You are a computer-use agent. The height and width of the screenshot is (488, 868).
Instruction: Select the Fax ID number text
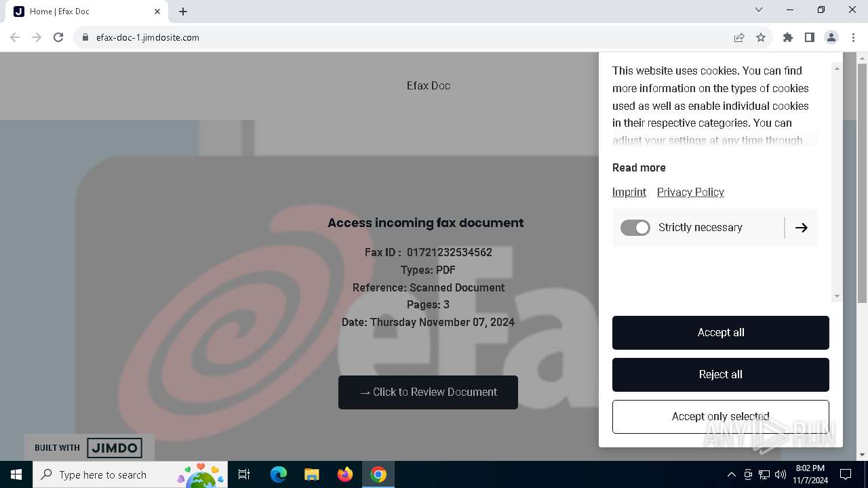pos(450,252)
